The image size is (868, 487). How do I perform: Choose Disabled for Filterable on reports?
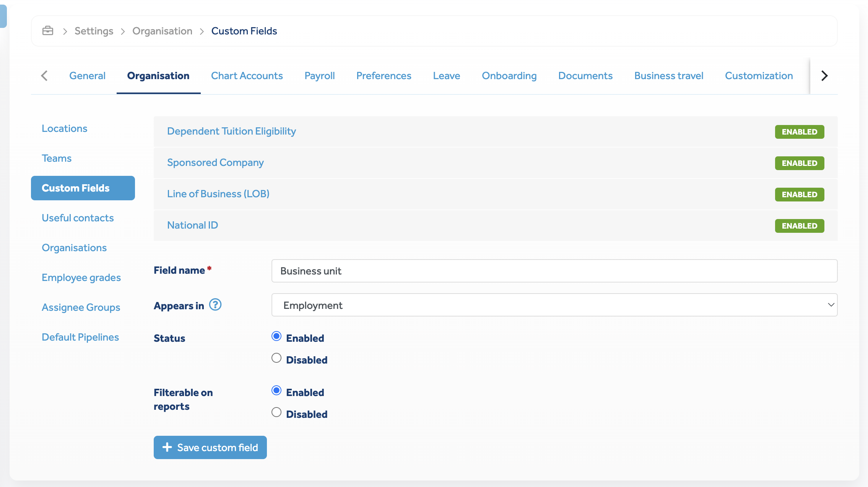click(x=276, y=412)
